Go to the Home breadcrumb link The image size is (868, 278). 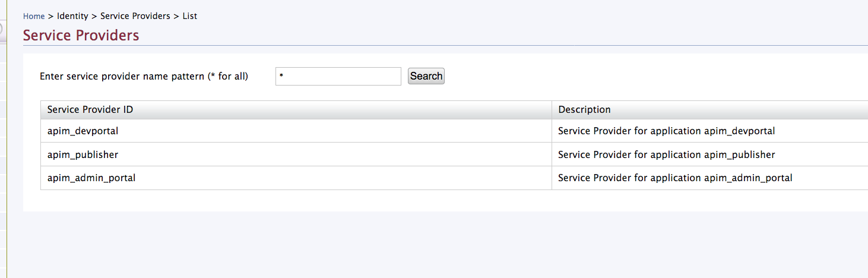34,16
